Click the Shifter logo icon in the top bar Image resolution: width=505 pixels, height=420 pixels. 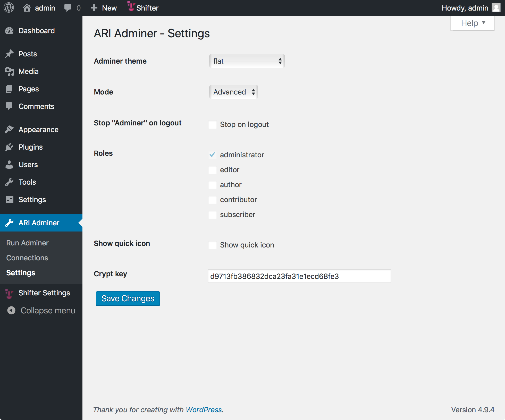click(131, 6)
